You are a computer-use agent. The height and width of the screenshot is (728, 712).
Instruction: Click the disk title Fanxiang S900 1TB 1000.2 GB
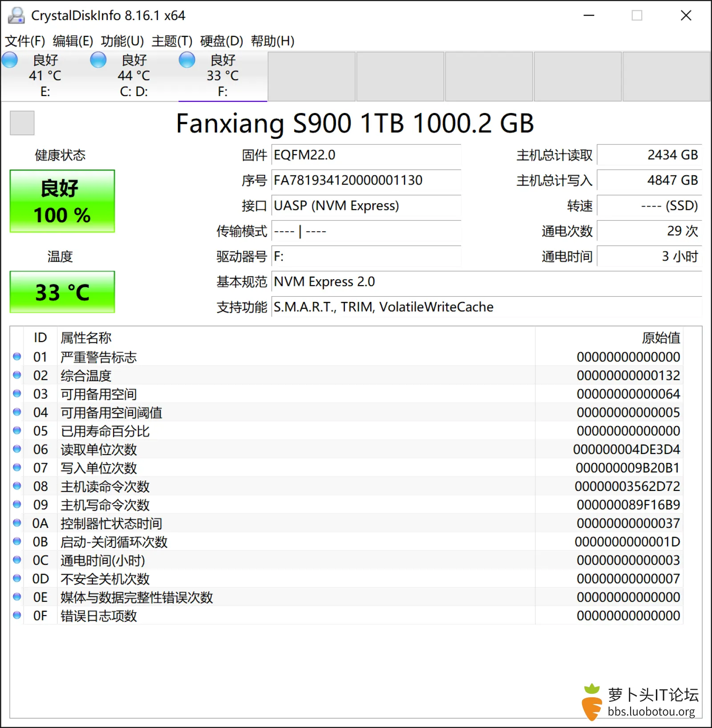pos(355,123)
